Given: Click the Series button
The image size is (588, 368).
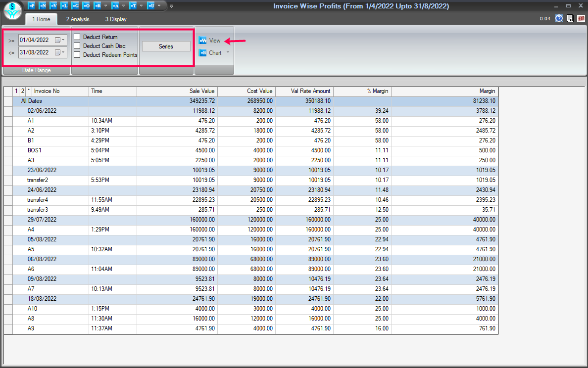Looking at the screenshot, I should point(166,46).
